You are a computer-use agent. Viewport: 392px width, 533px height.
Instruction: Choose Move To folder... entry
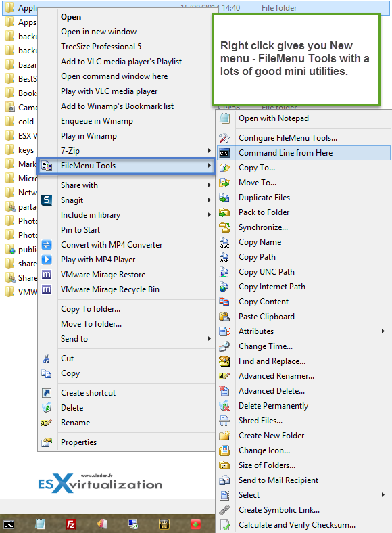pyautogui.click(x=91, y=324)
